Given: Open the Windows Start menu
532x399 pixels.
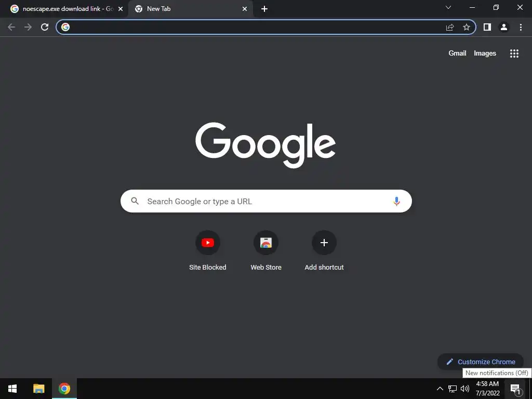Looking at the screenshot, I should click(x=12, y=389).
